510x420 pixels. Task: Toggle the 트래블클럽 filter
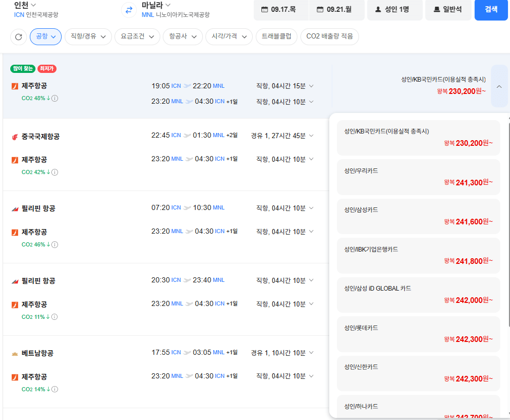tap(276, 36)
